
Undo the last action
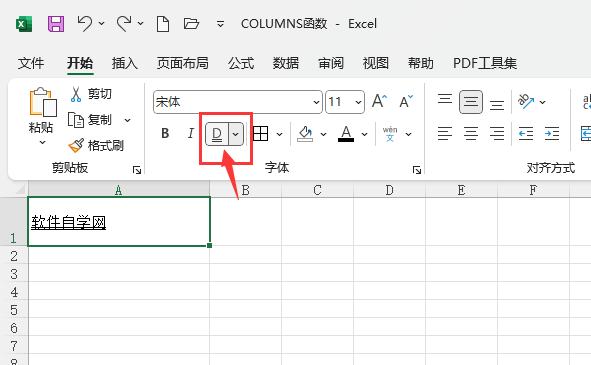85,24
